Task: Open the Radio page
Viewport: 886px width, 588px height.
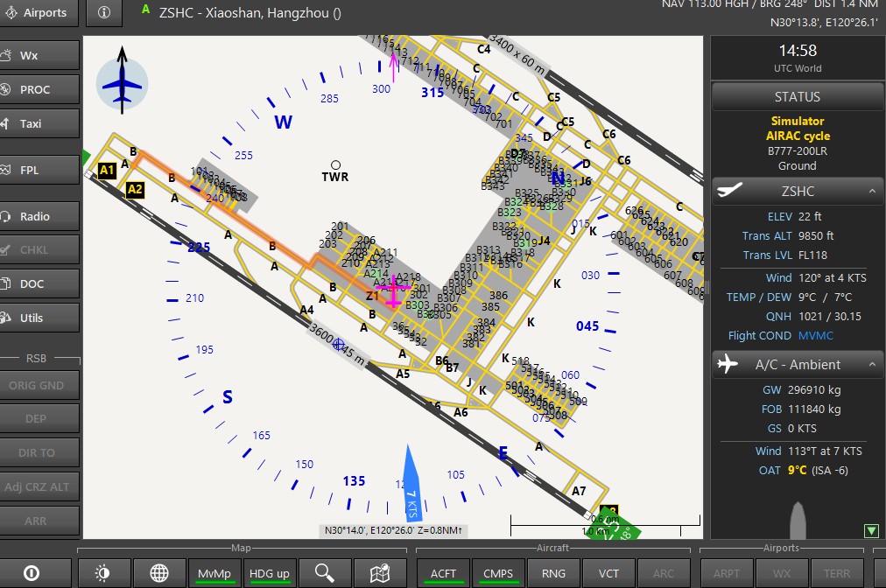Action: click(39, 216)
